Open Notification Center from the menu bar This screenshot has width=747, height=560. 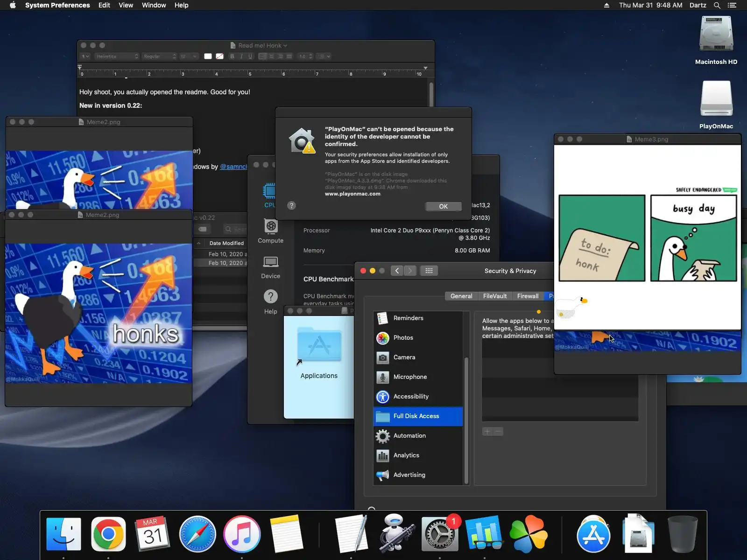coord(732,5)
